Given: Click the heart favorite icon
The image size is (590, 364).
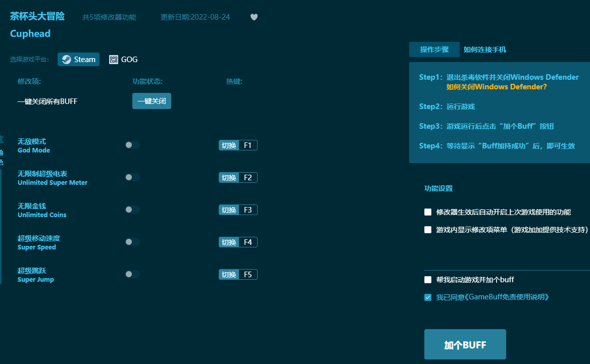Looking at the screenshot, I should pos(254,17).
